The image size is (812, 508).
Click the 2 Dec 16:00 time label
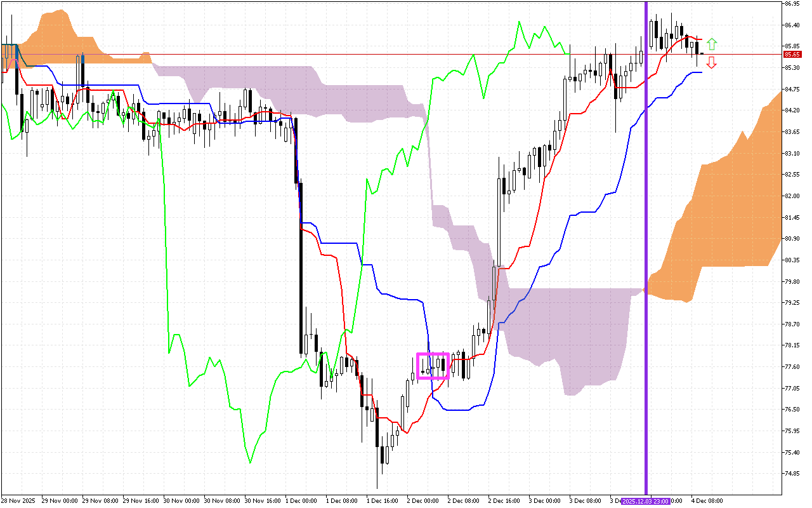pos(504,501)
